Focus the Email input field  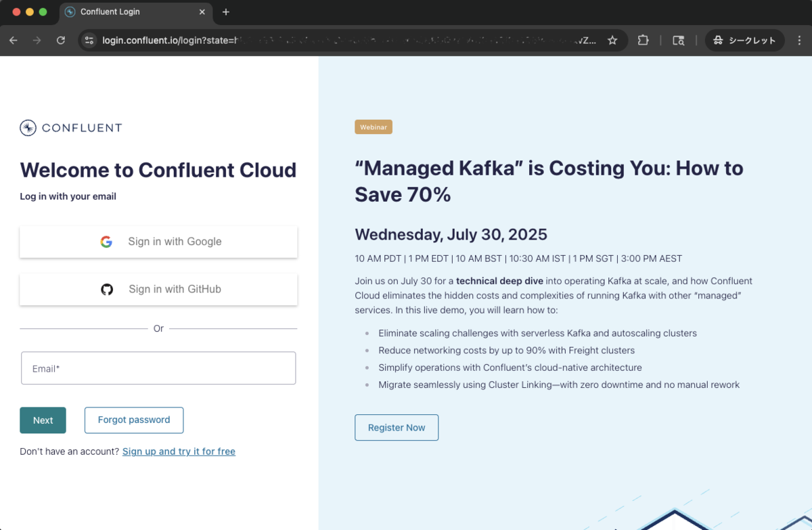[x=158, y=368]
